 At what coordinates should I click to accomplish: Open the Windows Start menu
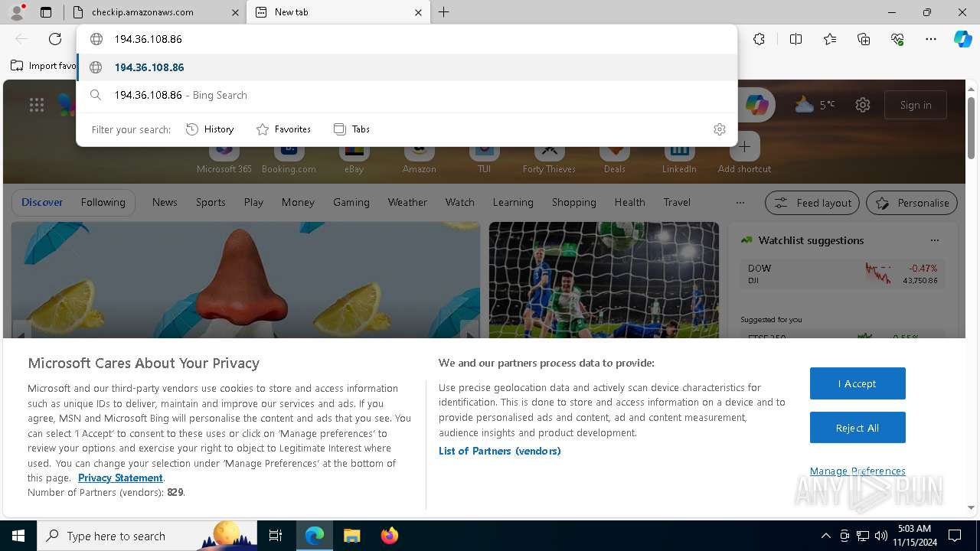pyautogui.click(x=18, y=536)
